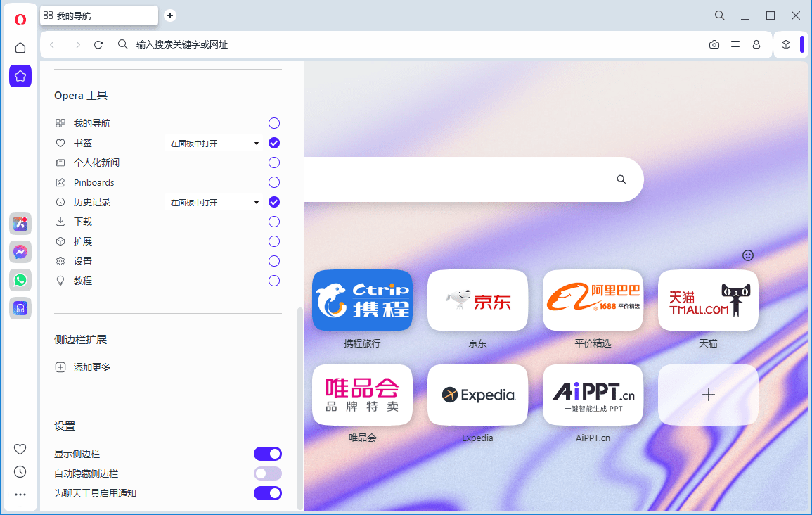The height and width of the screenshot is (515, 812).
Task: Open the Easy Setup panel icon
Action: click(735, 44)
